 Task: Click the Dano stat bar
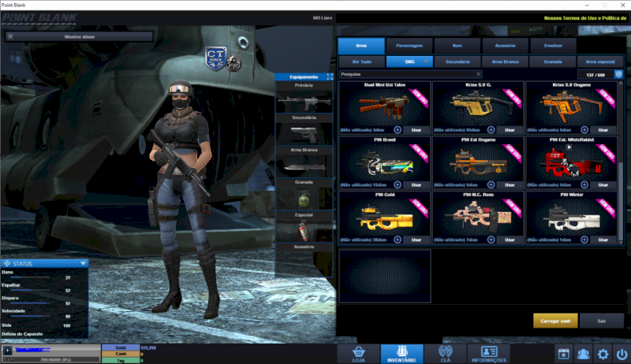30,277
